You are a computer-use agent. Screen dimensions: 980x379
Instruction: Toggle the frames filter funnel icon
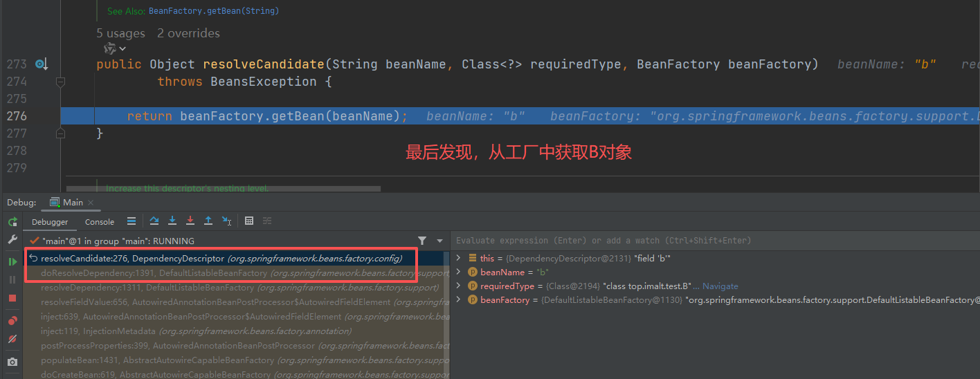422,241
